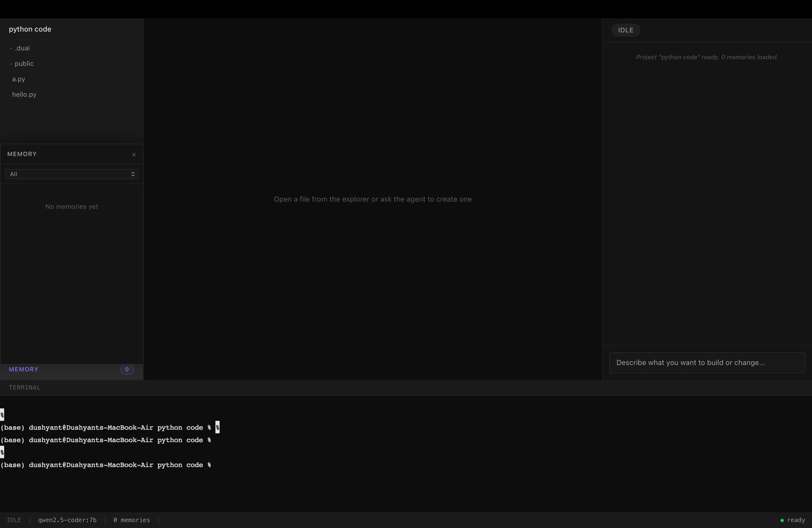
Task: Click the IDLE status badge in agent panel
Action: tap(625, 30)
